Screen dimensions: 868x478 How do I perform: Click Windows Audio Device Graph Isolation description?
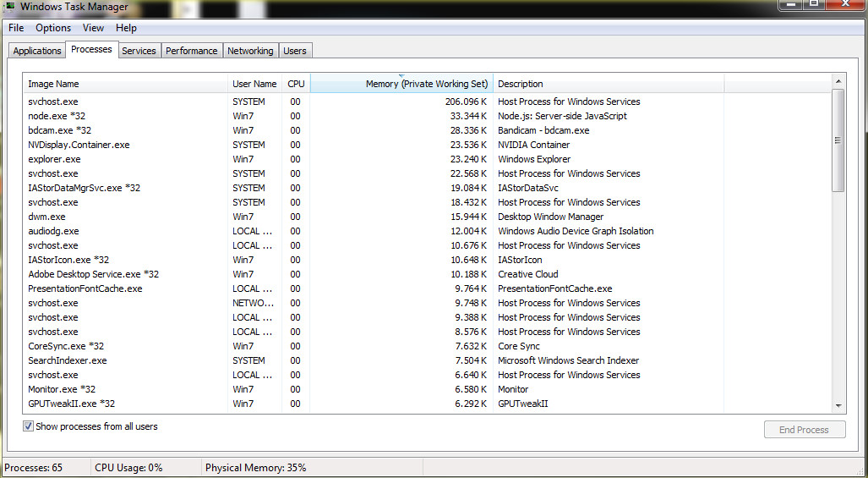click(x=576, y=231)
